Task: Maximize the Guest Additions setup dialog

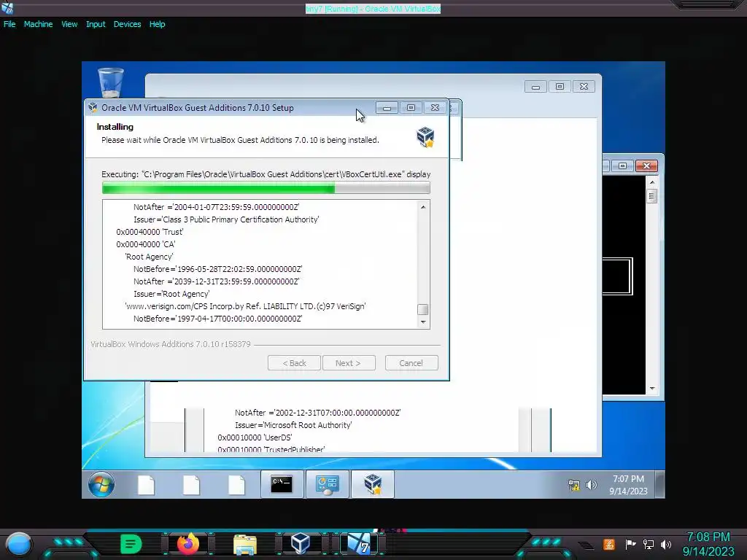Action: [411, 108]
